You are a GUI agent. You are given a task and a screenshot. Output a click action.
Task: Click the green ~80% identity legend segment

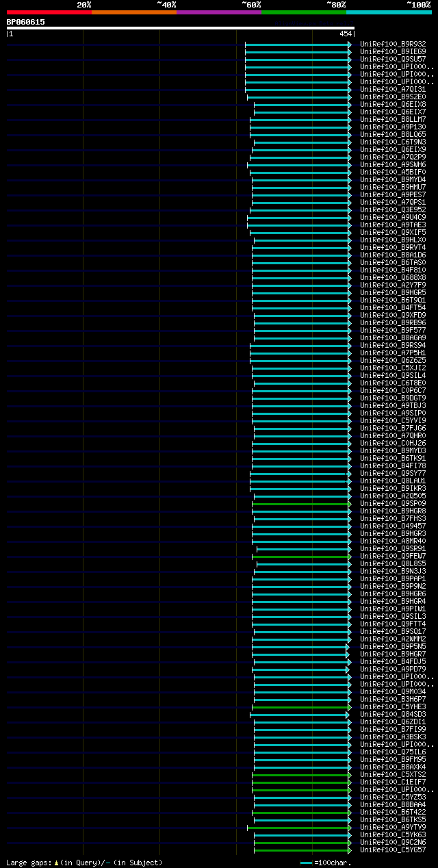pyautogui.click(x=303, y=12)
